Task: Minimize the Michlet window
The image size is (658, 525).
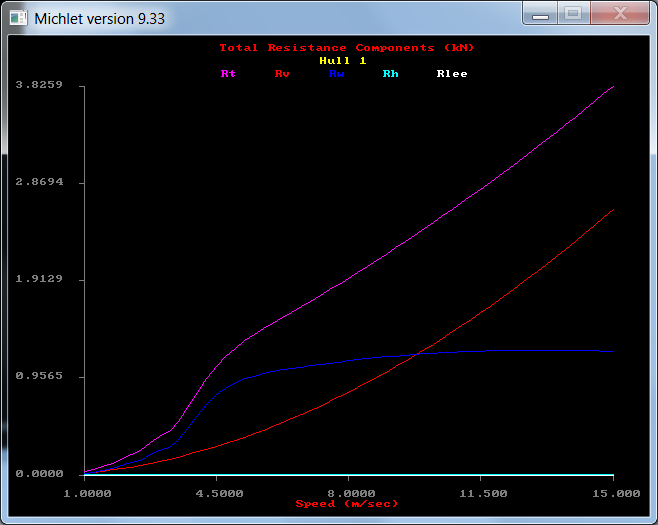Action: [543, 14]
